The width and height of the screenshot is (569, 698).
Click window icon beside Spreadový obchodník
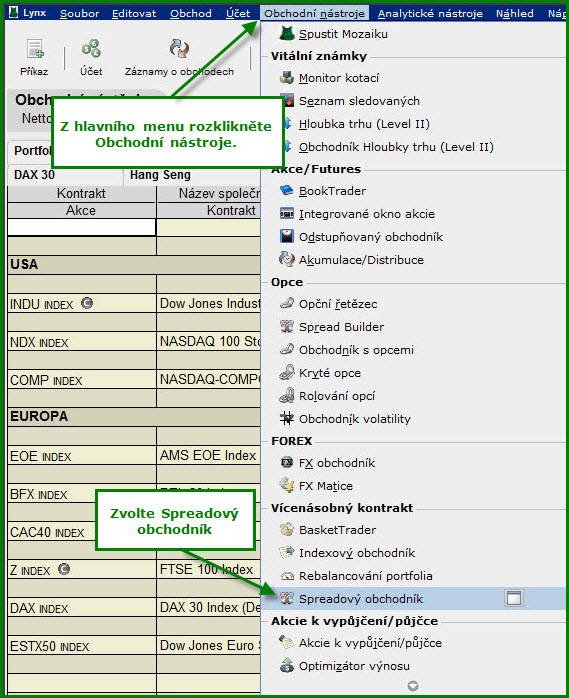click(x=514, y=598)
